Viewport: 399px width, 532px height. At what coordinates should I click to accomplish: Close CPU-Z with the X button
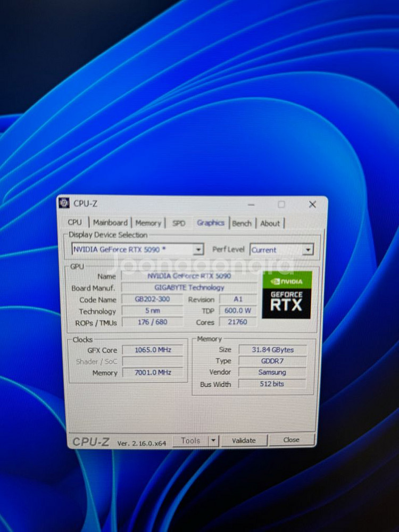coord(312,204)
